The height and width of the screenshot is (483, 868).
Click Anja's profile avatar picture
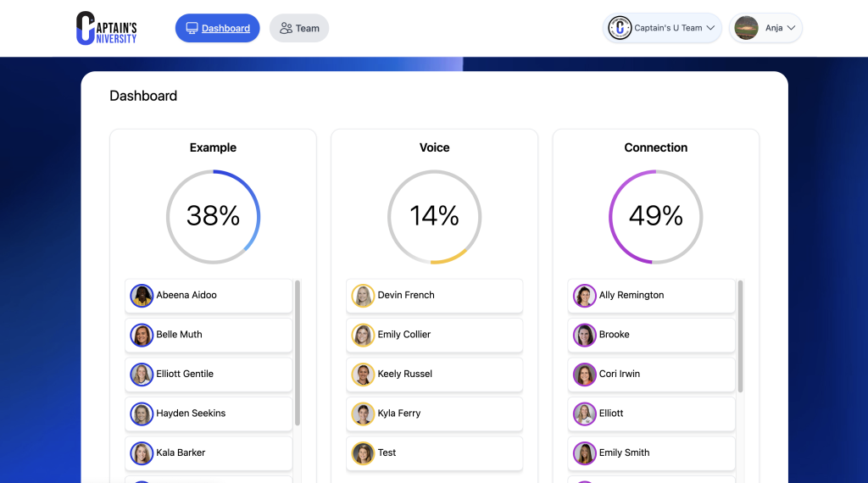point(746,28)
